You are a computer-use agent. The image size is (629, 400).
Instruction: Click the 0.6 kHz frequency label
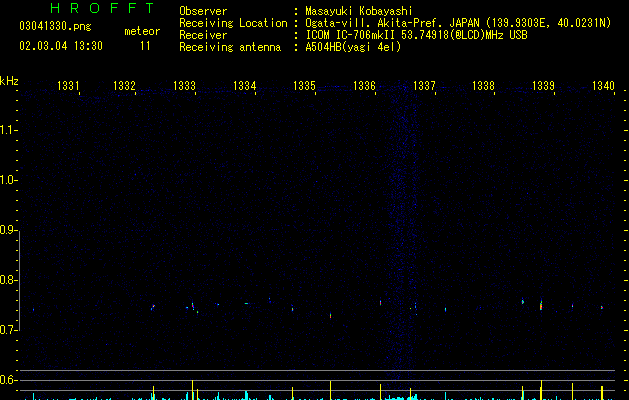tap(8, 380)
